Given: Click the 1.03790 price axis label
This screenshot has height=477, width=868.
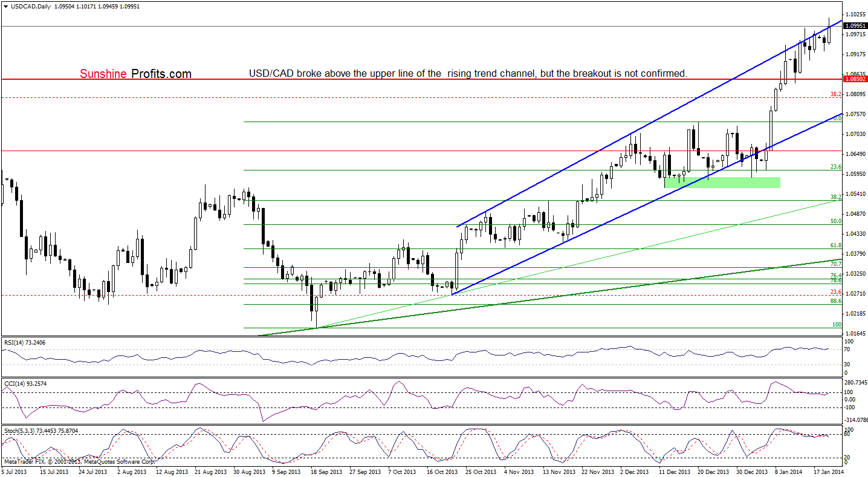Looking at the screenshot, I should coord(856,254).
